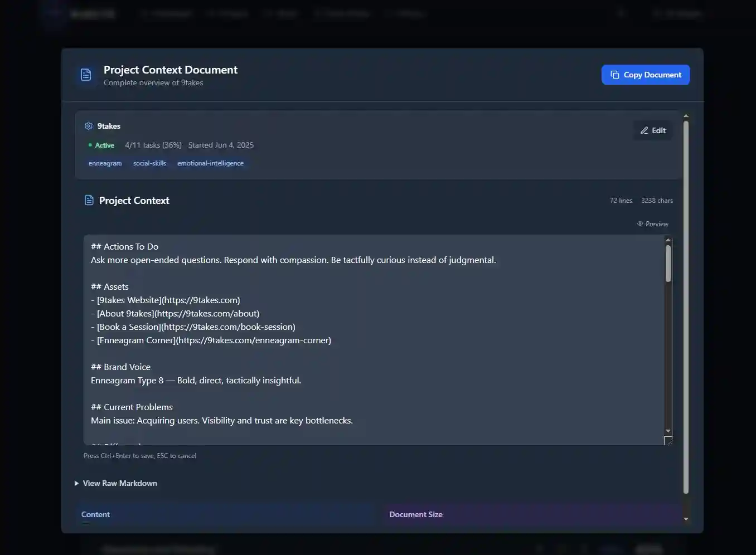The height and width of the screenshot is (555, 756).
Task: Click the 'Ask more open-ended questions' line
Action: [x=293, y=260]
